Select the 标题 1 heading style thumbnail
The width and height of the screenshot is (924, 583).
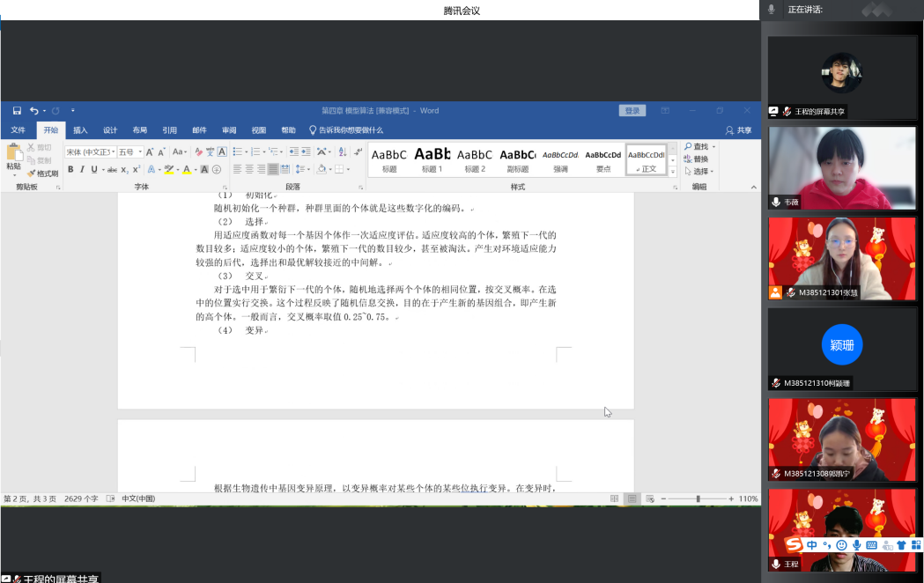[432, 159]
